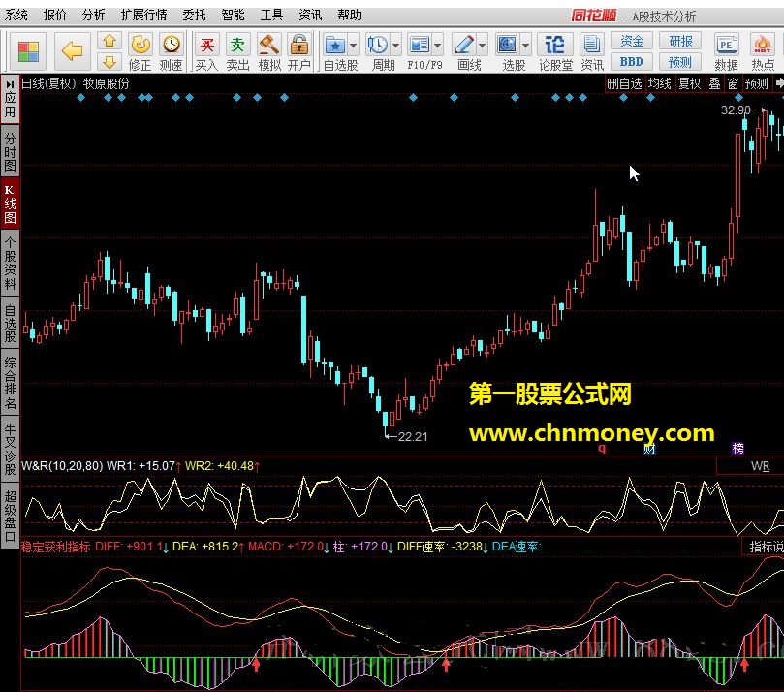Click the F10/F9 info icon

pos(419,46)
